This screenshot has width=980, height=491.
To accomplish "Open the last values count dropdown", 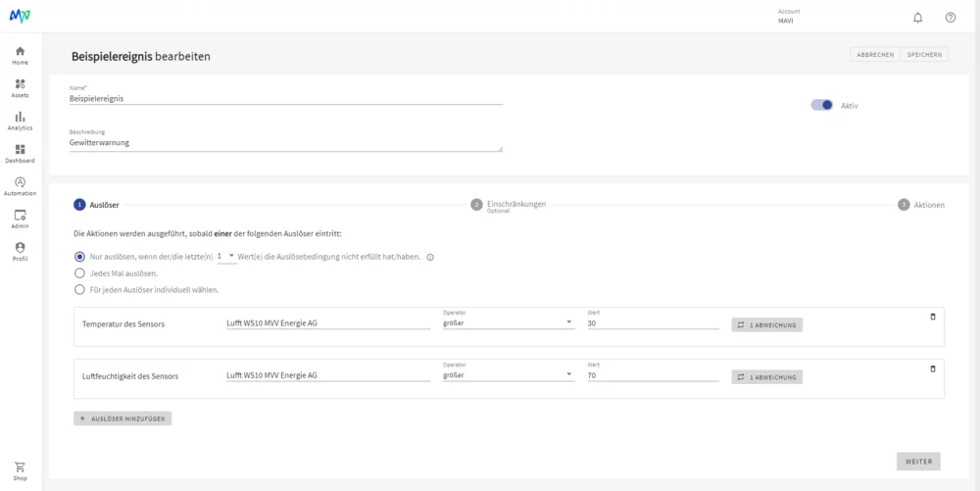I will tap(226, 256).
